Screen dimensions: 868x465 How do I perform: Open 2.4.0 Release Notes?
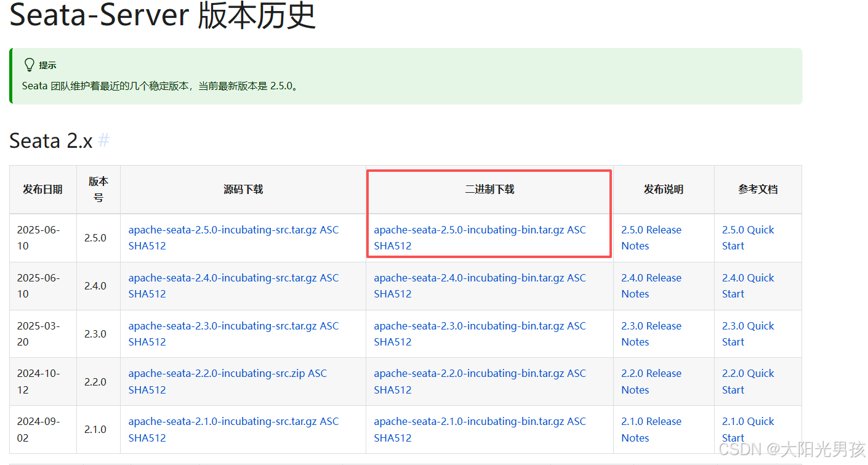[651, 286]
